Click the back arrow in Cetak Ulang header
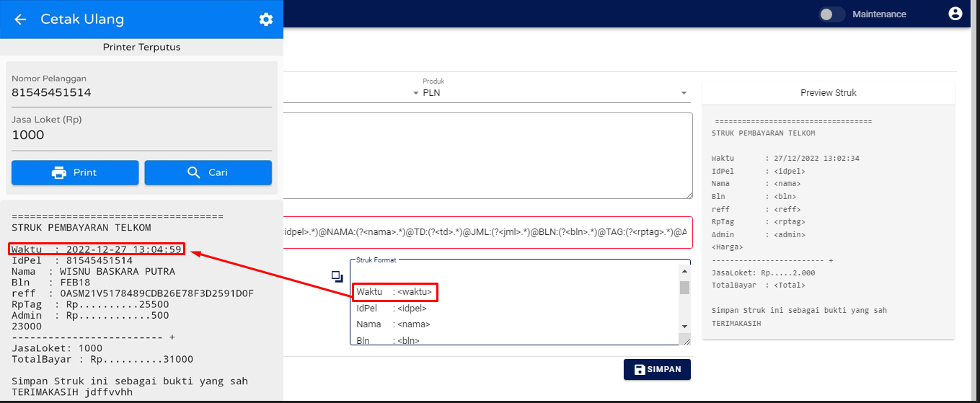980x403 pixels. 20,19
